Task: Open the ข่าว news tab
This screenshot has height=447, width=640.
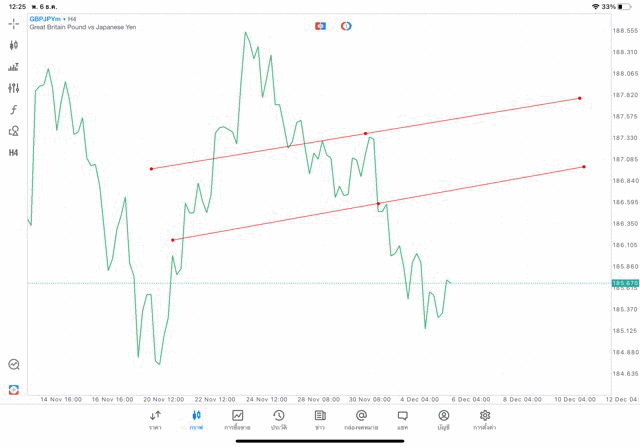Action: point(320,420)
